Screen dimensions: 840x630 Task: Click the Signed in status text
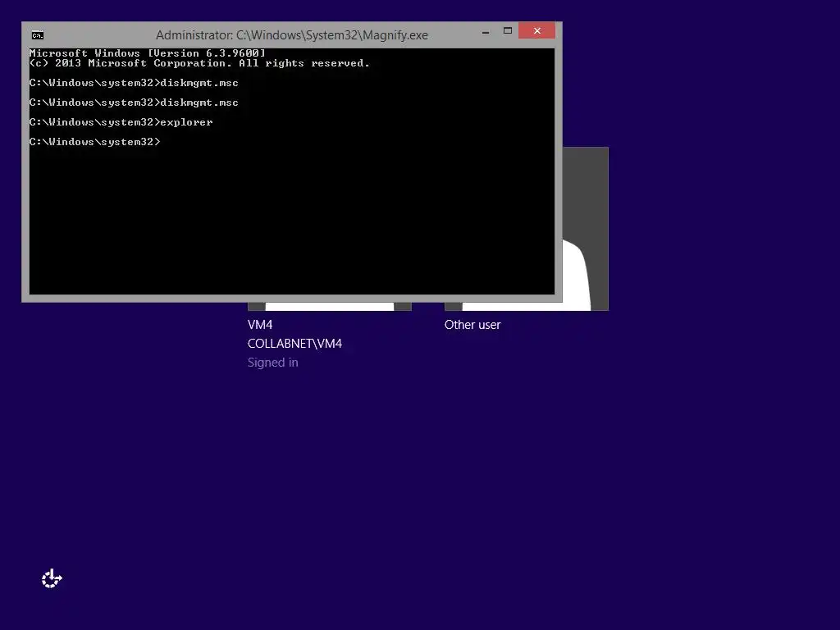point(272,363)
